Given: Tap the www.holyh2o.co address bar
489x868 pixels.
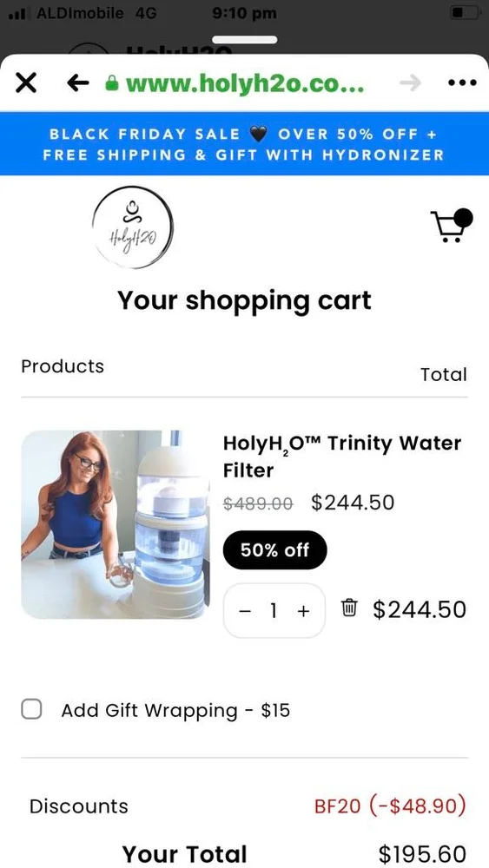Looking at the screenshot, I should coord(245,83).
